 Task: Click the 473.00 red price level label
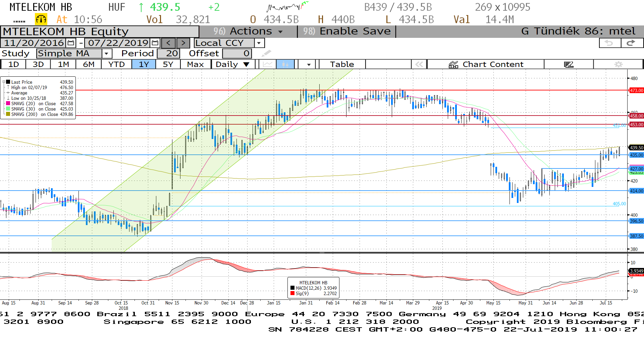point(636,90)
